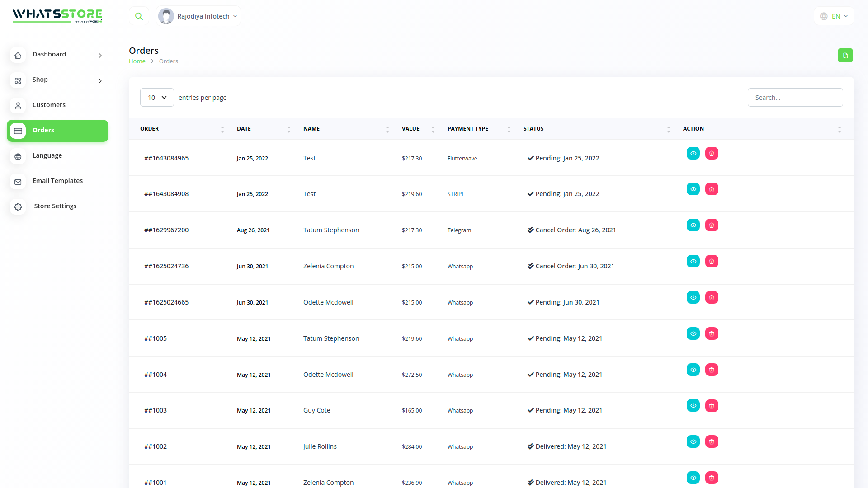Click the green export orders icon

[x=845, y=55]
